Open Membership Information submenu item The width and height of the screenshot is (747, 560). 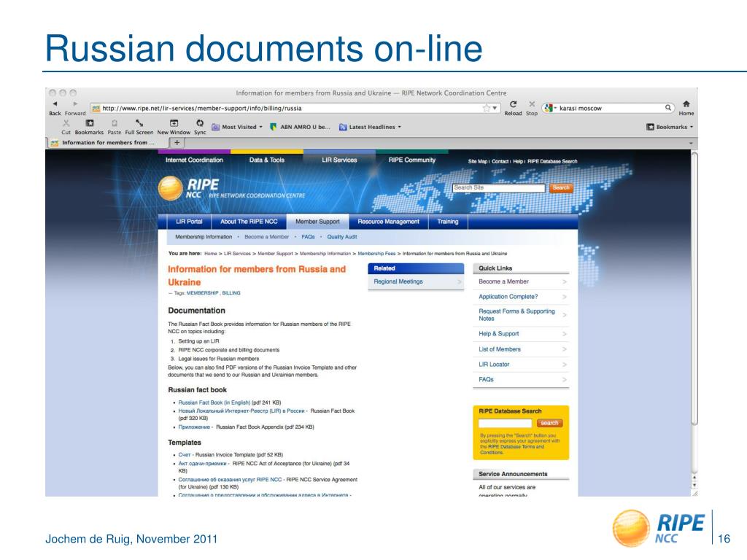pyautogui.click(x=204, y=237)
